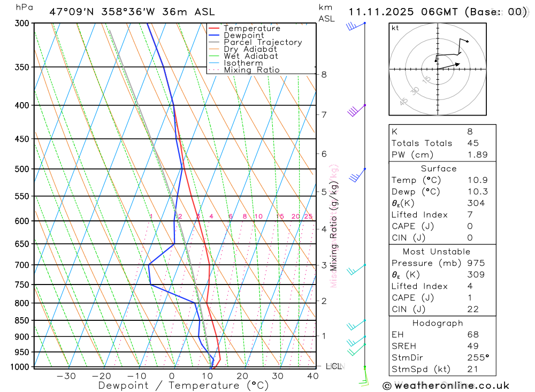The height and width of the screenshot is (392, 535).
Task: Click the Pressure (mb) value 975
Action: tap(476, 263)
